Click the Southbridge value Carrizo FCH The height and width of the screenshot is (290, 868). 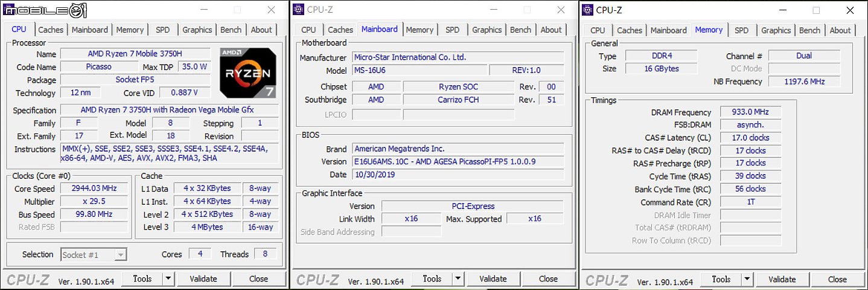[x=459, y=100]
